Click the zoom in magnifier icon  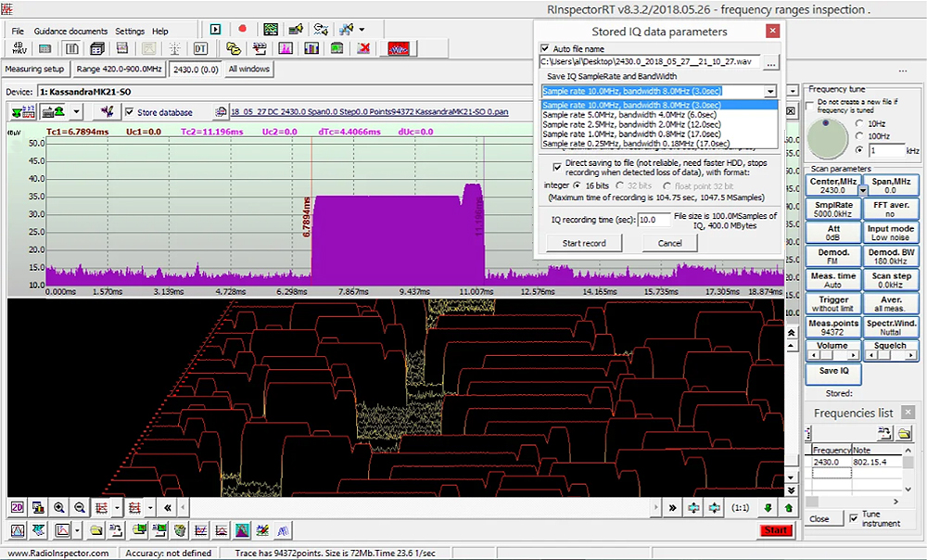pos(58,507)
